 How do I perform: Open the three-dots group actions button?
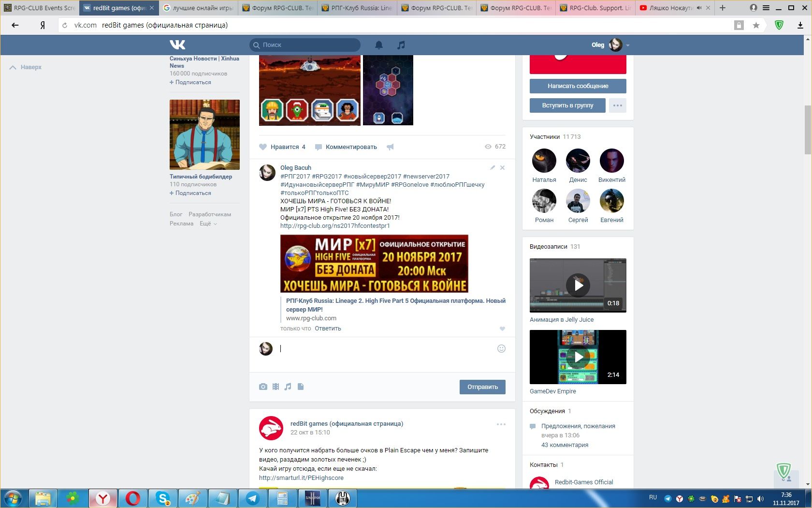coord(618,105)
